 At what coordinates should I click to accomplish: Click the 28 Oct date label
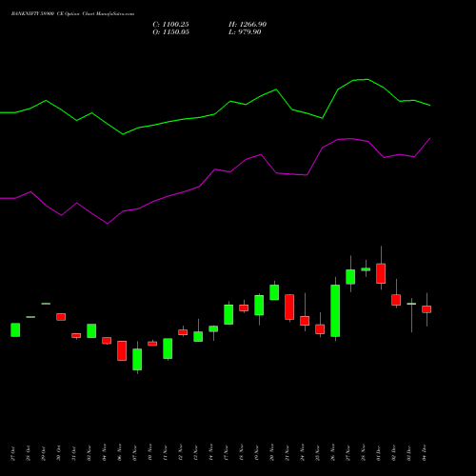(29, 453)
